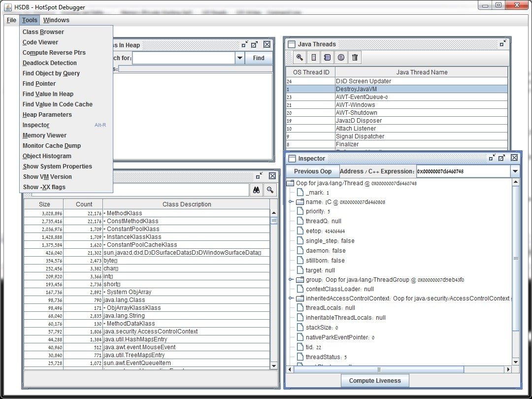This screenshot has height=399, width=532.
Task: Expand the name: [C node in Inspector
Action: (291, 202)
